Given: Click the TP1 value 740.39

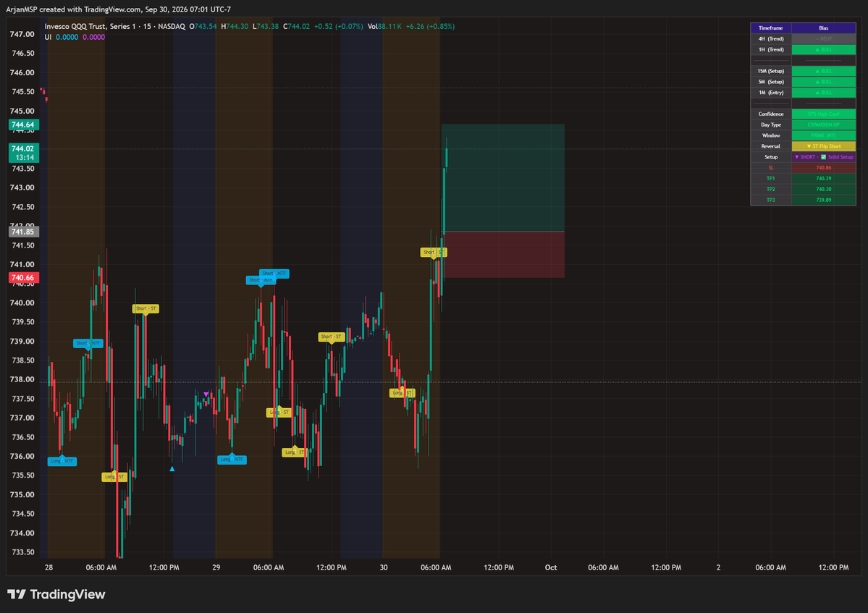Looking at the screenshot, I should [x=824, y=179].
